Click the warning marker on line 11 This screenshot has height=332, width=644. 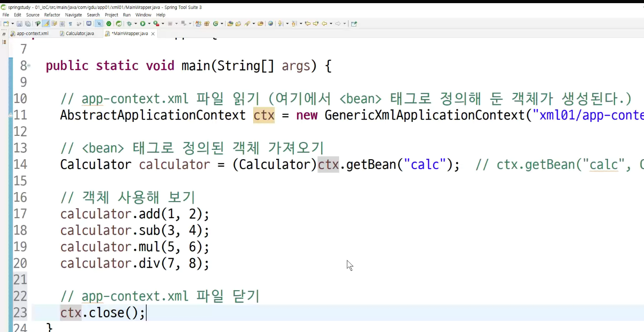tap(11, 115)
